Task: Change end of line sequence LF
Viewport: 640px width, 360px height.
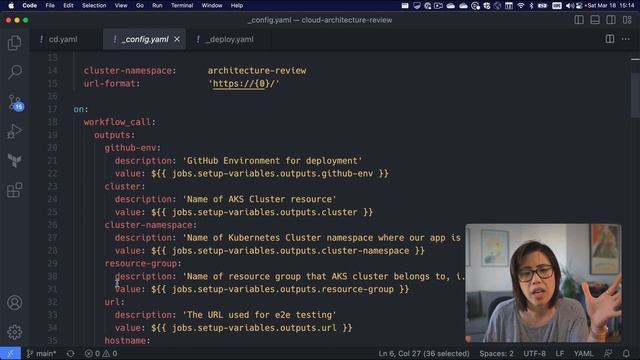Action: pyautogui.click(x=560, y=353)
